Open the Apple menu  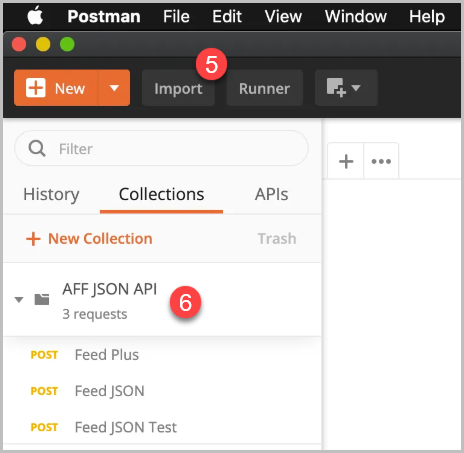point(35,16)
